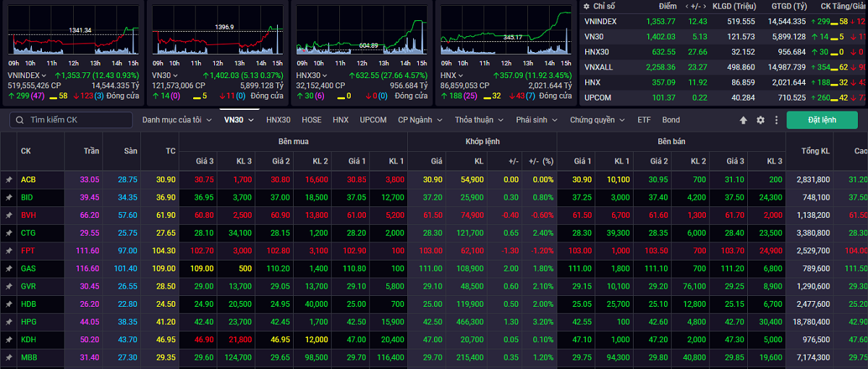The height and width of the screenshot is (369, 868).
Task: Sort by the 'Tổng KL' column header
Action: (x=815, y=151)
